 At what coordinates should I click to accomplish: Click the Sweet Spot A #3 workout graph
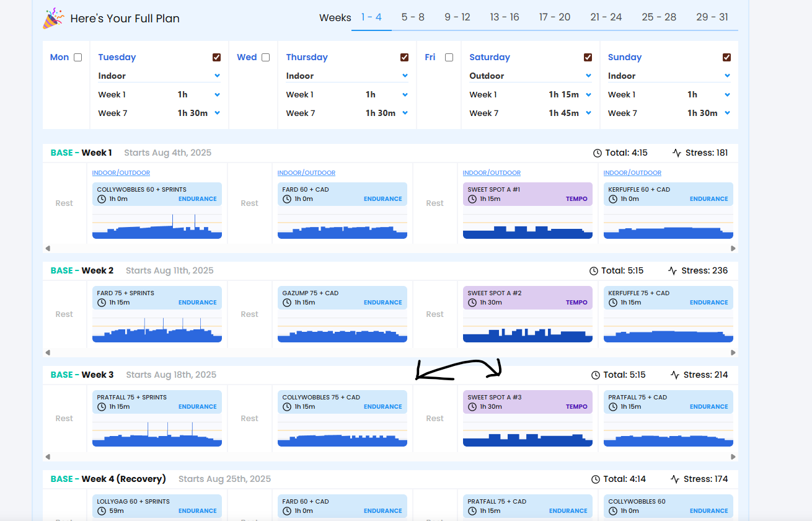coord(527,430)
